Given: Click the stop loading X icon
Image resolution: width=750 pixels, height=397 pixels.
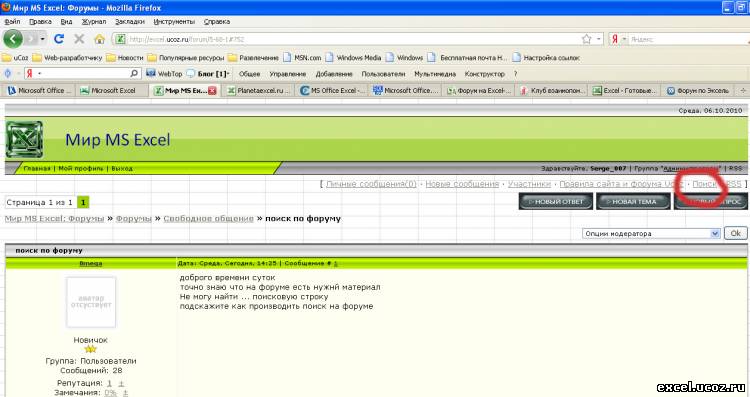Looking at the screenshot, I should point(79,39).
